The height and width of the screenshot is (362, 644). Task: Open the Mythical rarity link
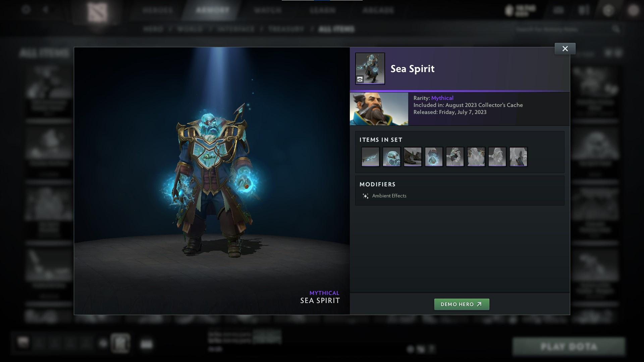(x=442, y=98)
